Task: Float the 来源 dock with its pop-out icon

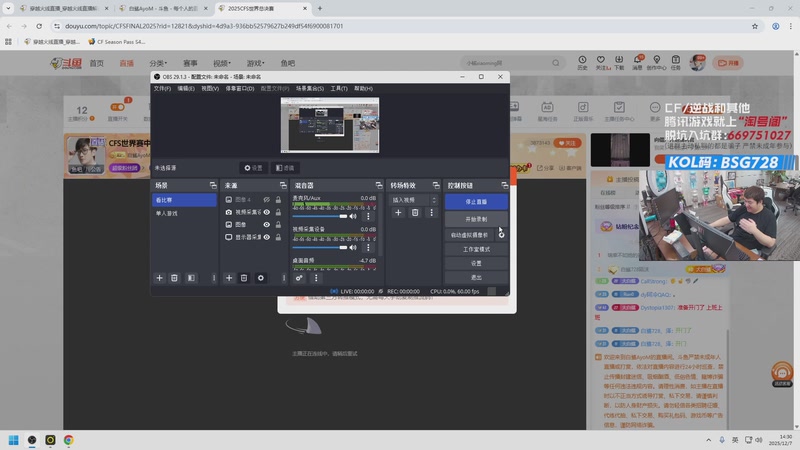Action: [283, 185]
